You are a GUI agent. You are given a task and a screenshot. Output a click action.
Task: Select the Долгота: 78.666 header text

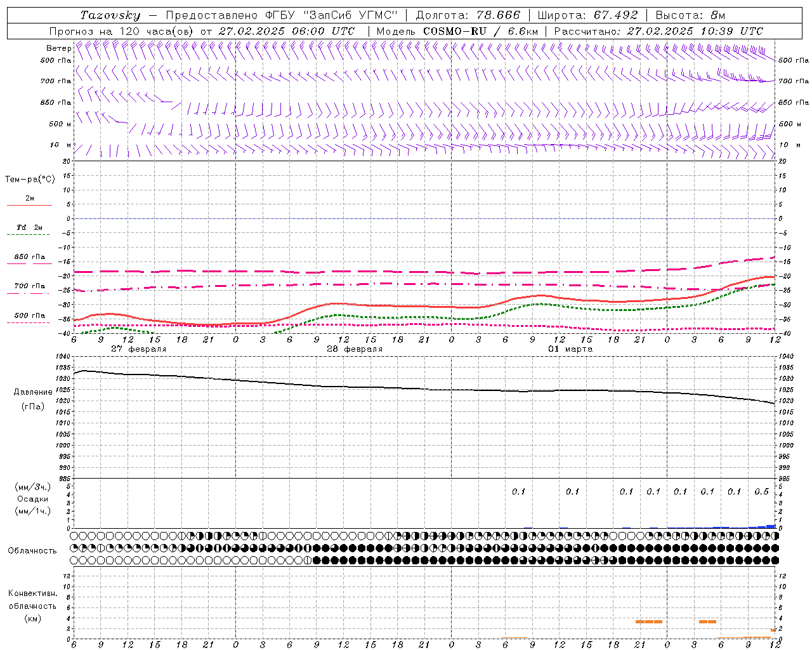tap(468, 15)
